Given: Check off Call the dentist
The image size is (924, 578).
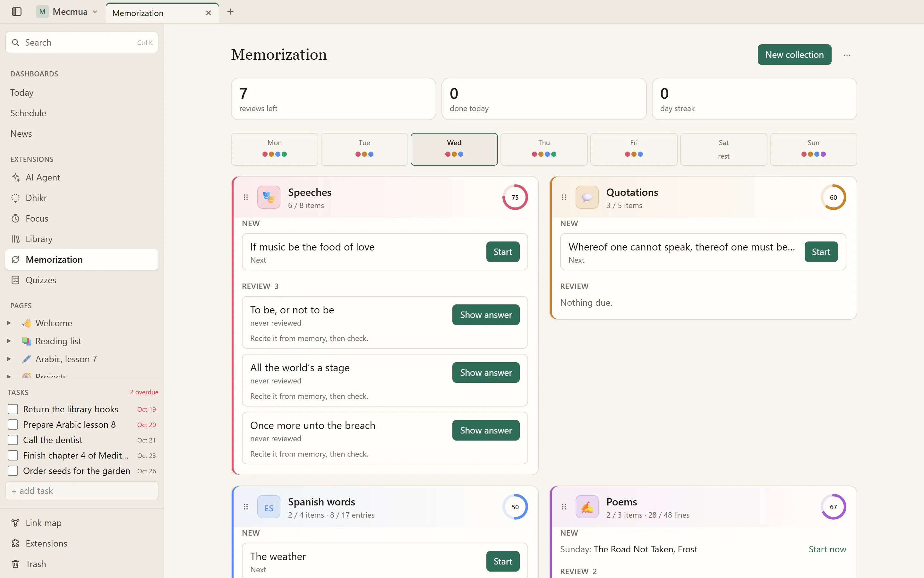Looking at the screenshot, I should coord(13,440).
